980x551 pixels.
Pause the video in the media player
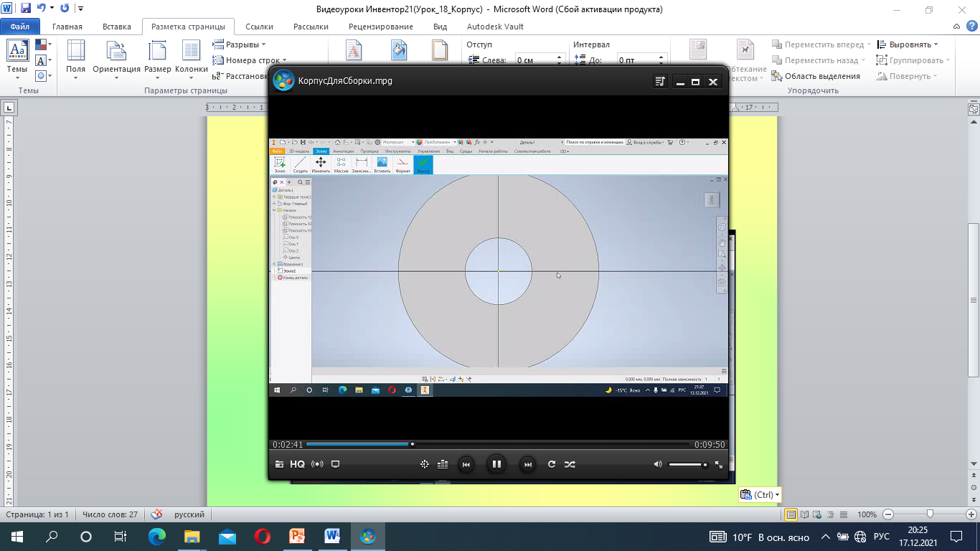[x=496, y=464]
